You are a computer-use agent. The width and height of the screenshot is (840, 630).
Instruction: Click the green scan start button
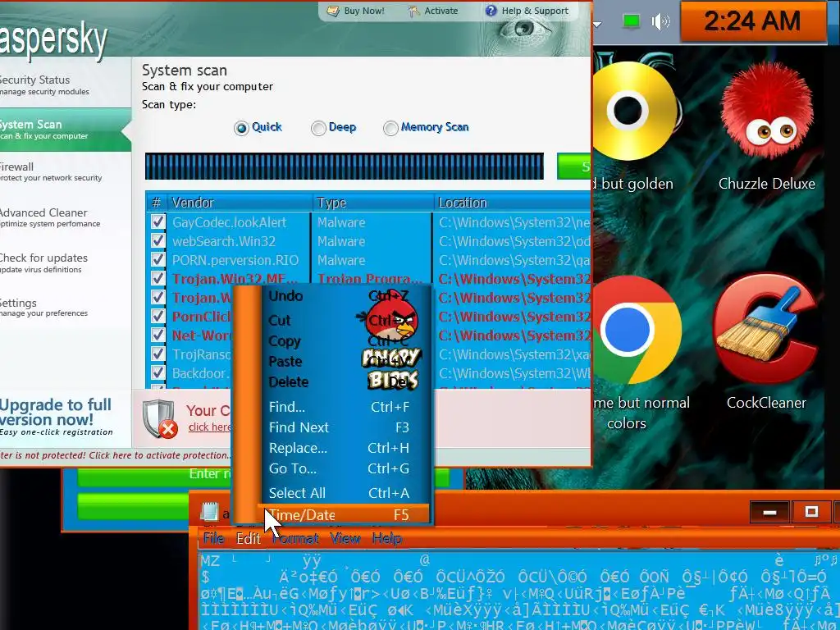coord(573,166)
